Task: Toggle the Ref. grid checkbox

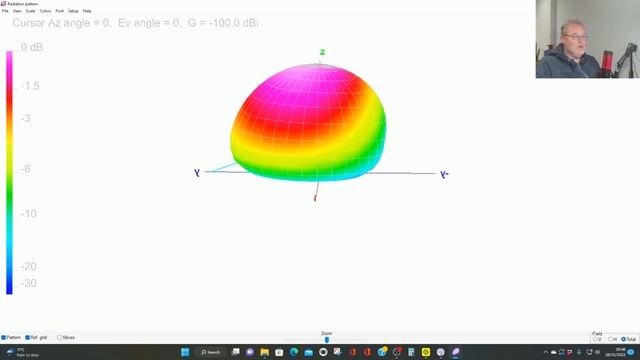Action: coord(28,338)
